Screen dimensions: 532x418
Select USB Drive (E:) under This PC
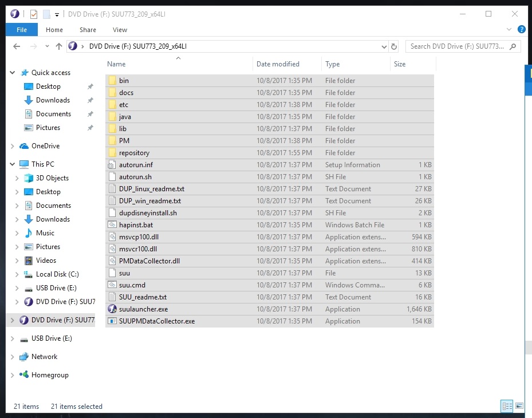[56, 288]
